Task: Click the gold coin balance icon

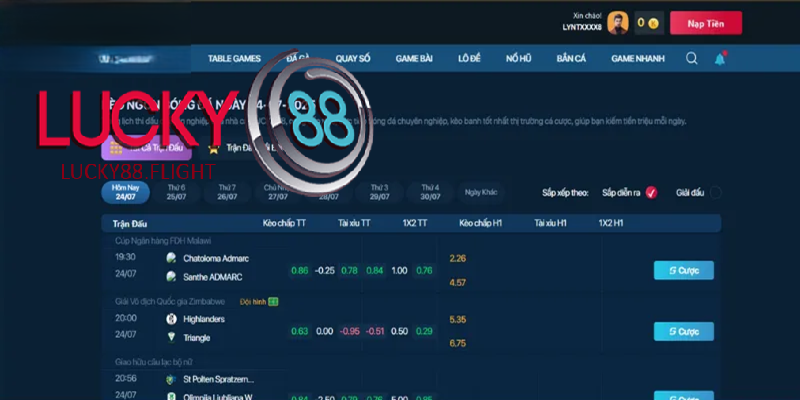Action: (653, 23)
